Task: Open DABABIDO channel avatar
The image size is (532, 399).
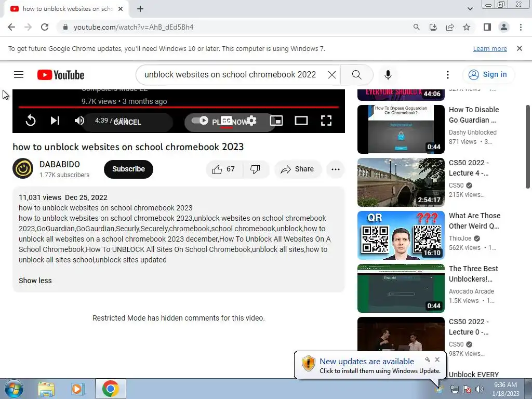Action: [x=23, y=168]
